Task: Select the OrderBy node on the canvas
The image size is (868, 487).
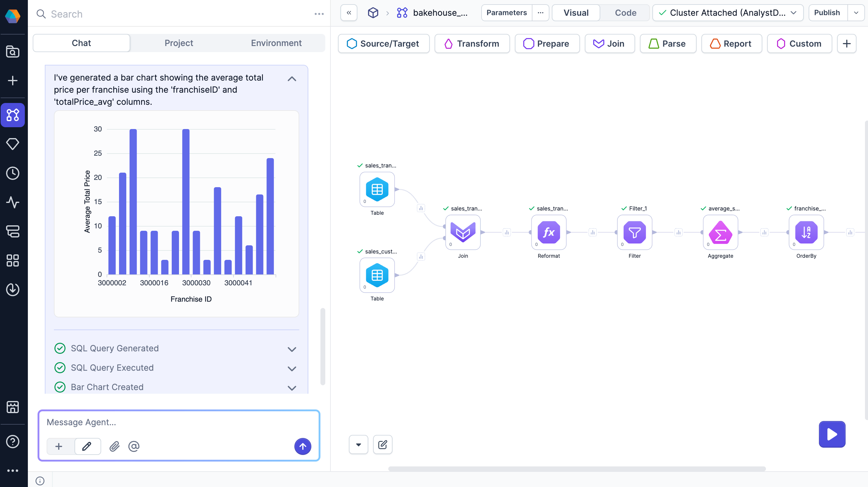Action: click(x=806, y=233)
